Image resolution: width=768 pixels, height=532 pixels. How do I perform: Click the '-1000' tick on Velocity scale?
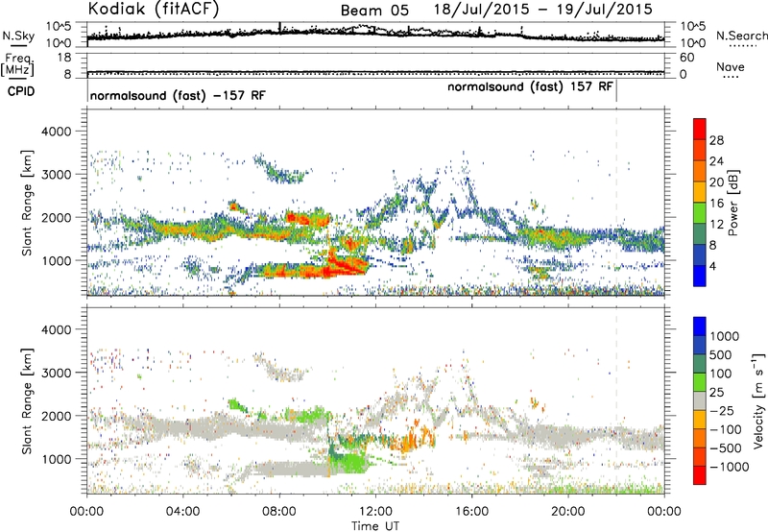click(x=730, y=467)
